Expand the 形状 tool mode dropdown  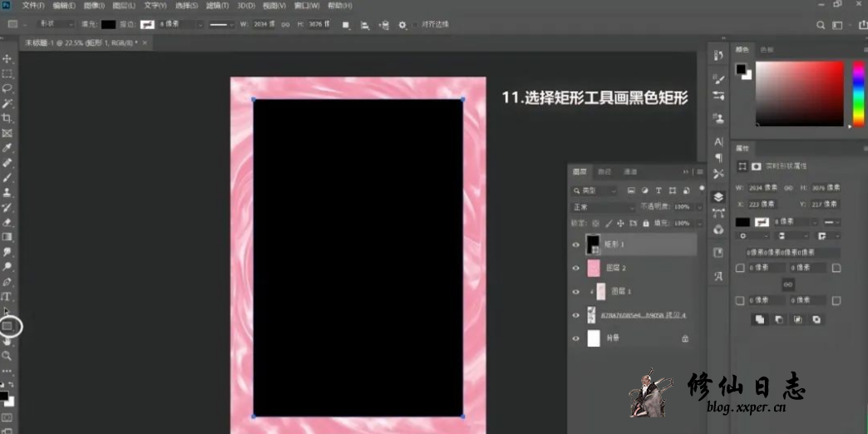pyautogui.click(x=57, y=25)
